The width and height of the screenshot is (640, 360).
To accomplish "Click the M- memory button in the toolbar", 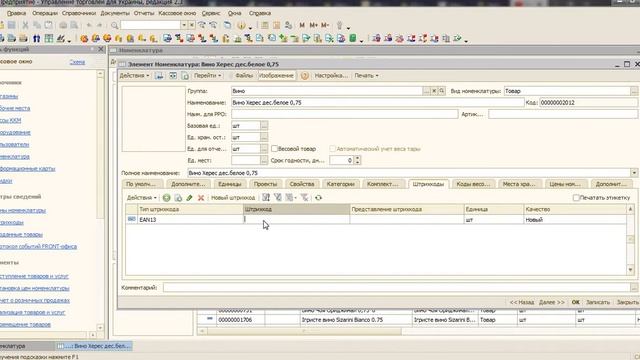I will tap(325, 25).
